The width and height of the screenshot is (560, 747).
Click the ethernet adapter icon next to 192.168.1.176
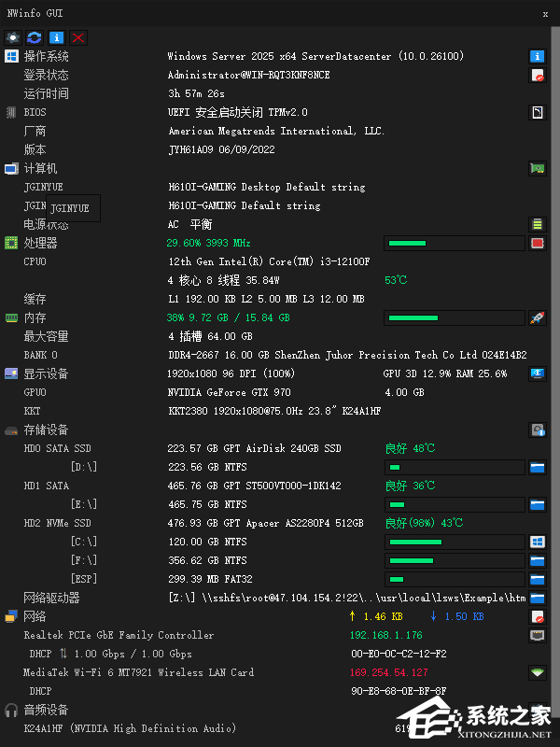point(538,635)
